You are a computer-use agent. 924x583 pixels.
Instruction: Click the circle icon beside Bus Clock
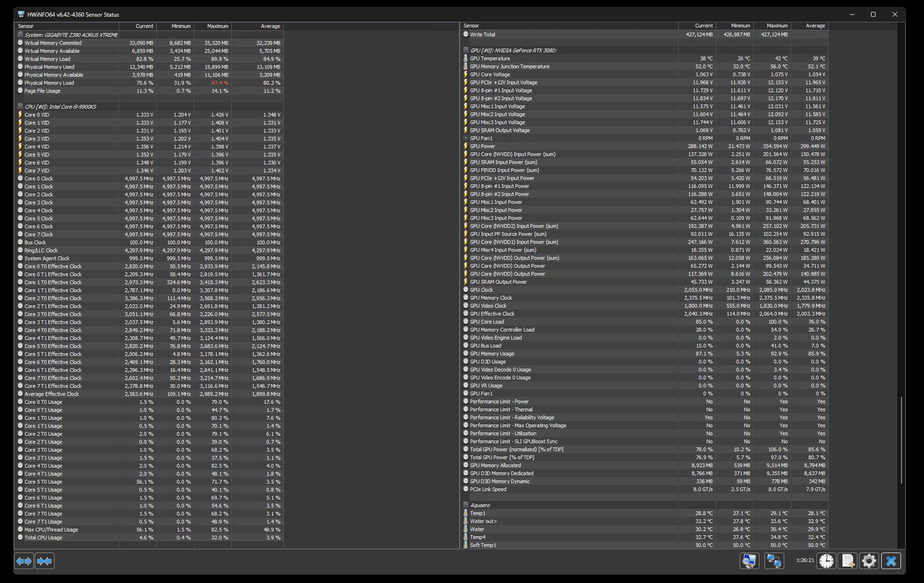pos(20,242)
